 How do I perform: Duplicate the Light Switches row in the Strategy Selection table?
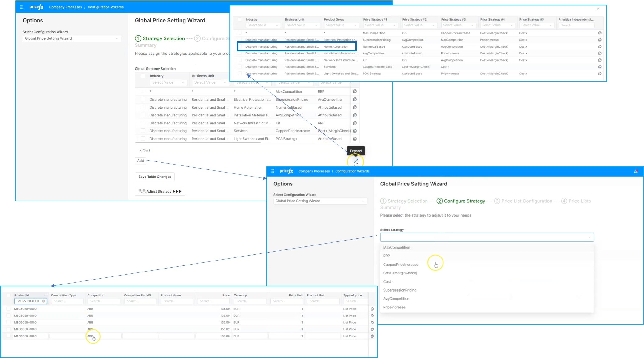coord(355,139)
